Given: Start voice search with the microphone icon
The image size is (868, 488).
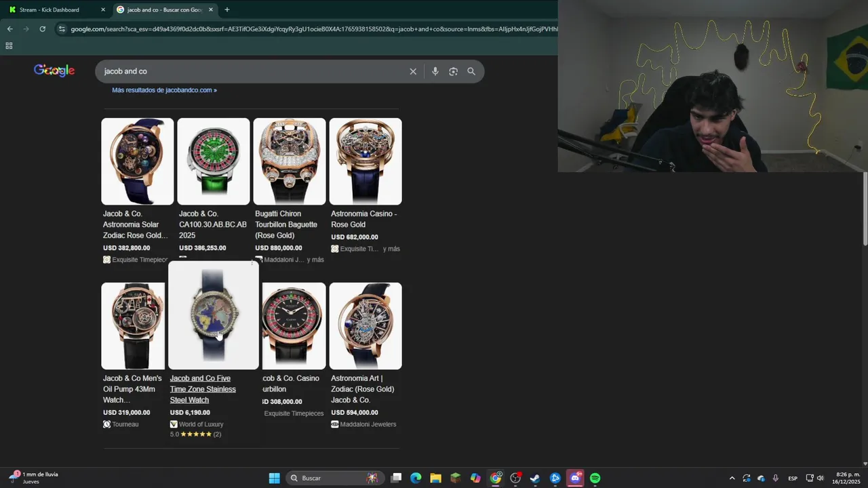Looking at the screenshot, I should click(x=435, y=71).
